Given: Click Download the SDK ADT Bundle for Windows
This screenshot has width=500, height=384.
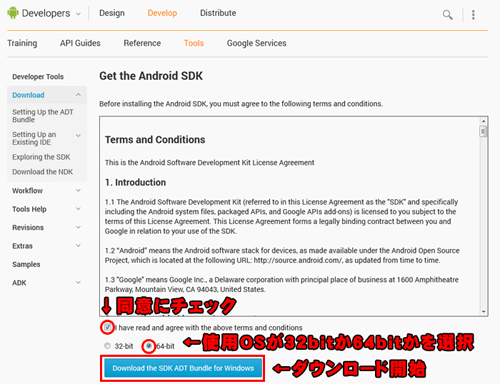Looking at the screenshot, I should 183,368.
